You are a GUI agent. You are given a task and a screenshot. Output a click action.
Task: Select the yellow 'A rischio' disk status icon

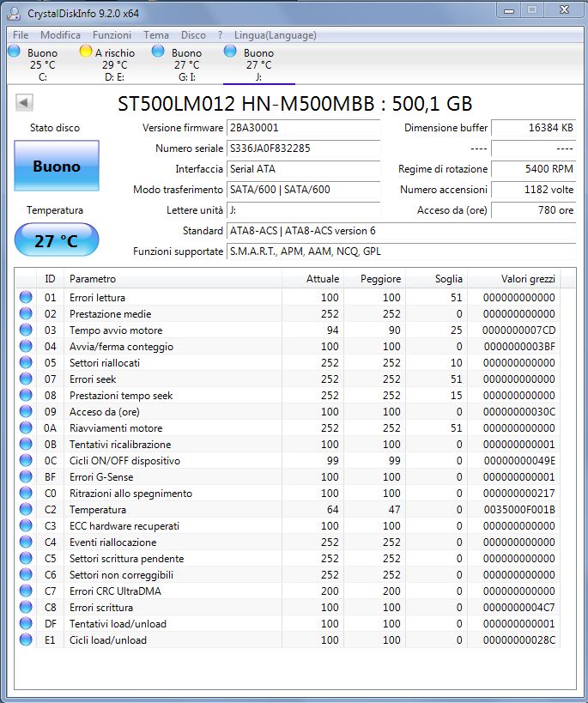[x=86, y=52]
